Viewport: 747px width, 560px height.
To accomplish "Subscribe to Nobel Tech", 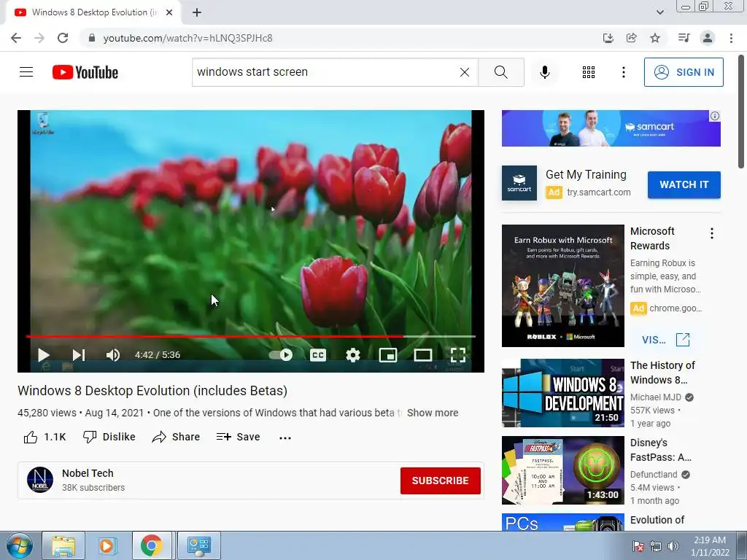I will 440,481.
